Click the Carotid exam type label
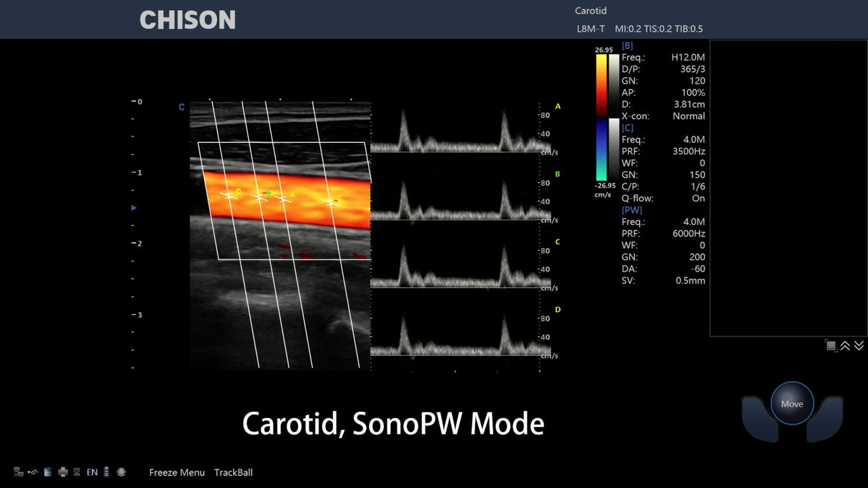 590,11
